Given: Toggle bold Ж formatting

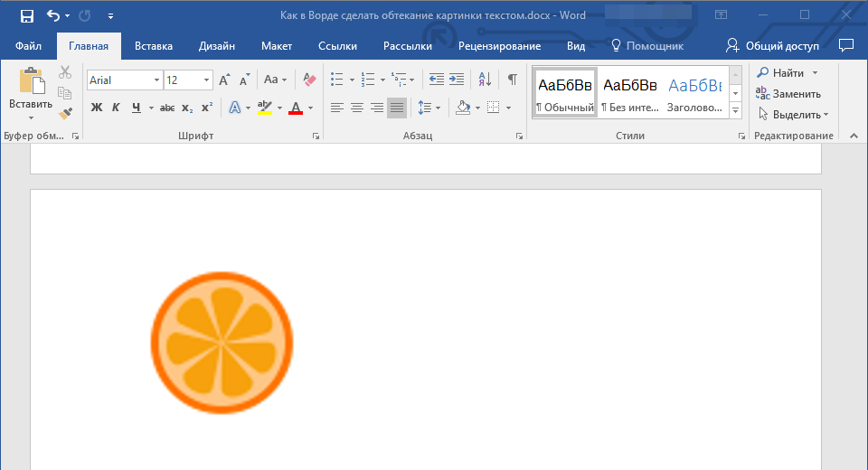Looking at the screenshot, I should click(97, 108).
